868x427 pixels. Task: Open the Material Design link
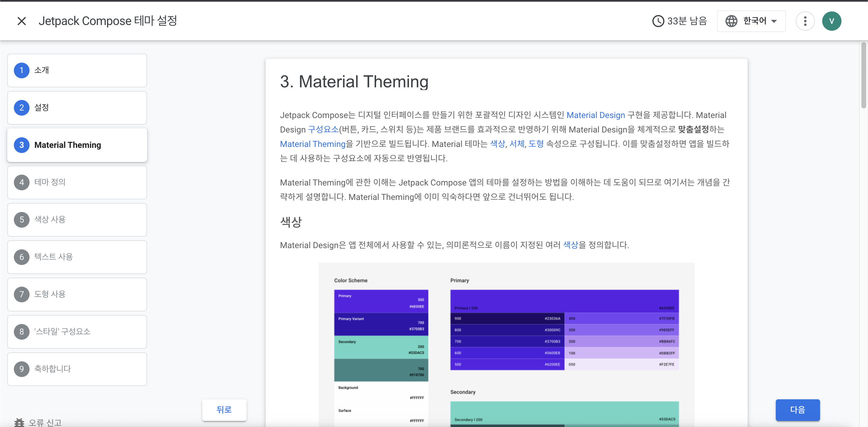(596, 115)
